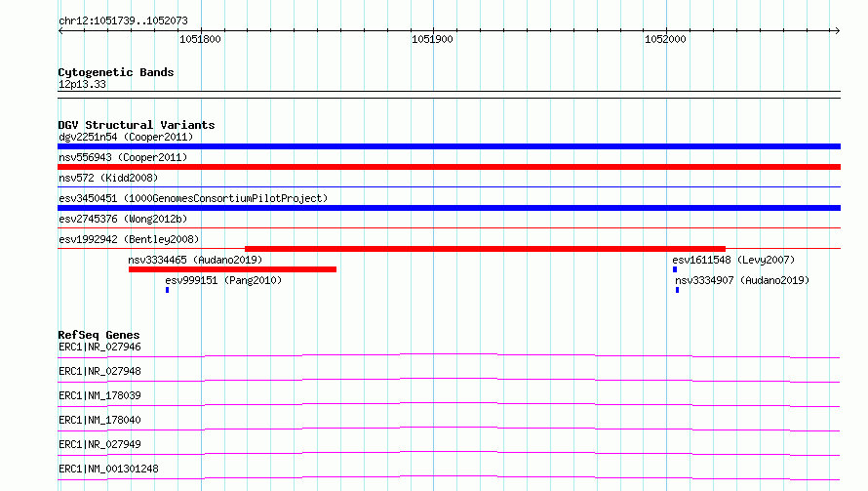Open the ERC1|NM_178039 transcript
The width and height of the screenshot is (868, 491).
coord(99,395)
